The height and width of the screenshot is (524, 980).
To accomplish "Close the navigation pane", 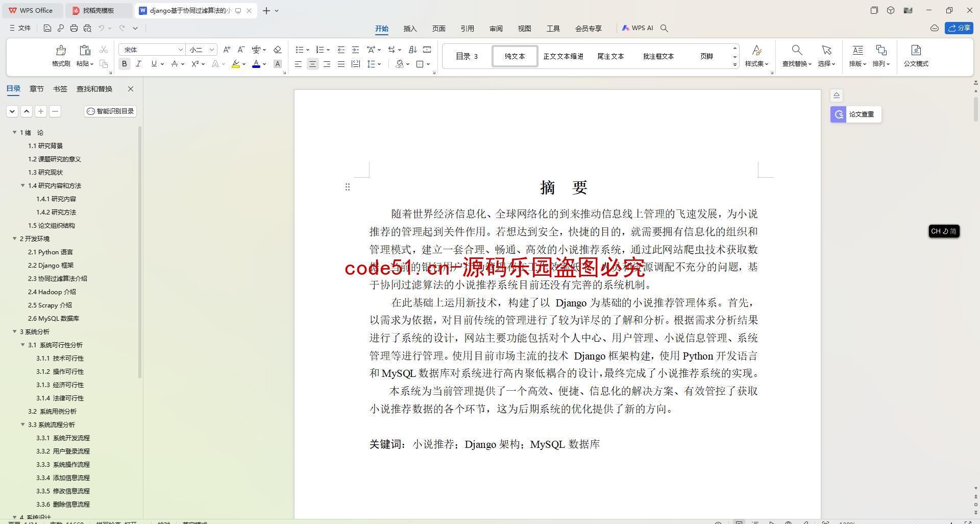I will pyautogui.click(x=131, y=89).
